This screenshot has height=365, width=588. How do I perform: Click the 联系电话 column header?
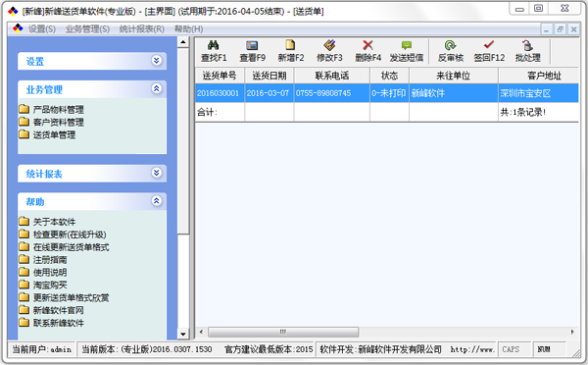[x=332, y=76]
